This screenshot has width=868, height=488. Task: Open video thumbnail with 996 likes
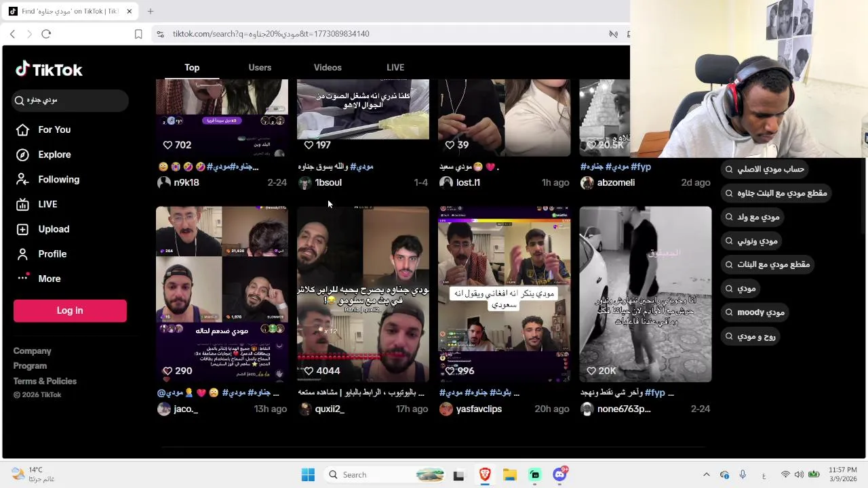[x=504, y=294]
